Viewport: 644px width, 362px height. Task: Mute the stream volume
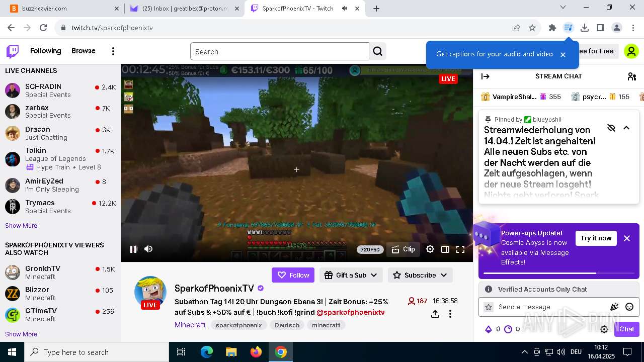(148, 249)
